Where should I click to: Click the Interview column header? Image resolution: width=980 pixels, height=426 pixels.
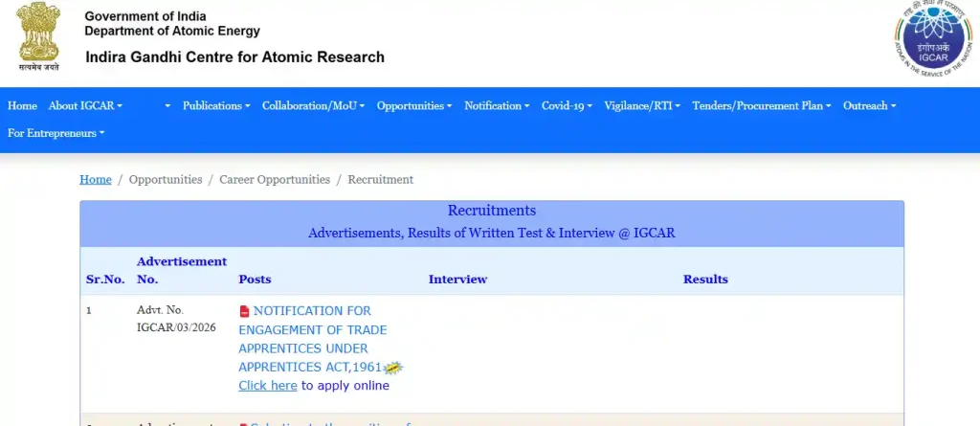point(457,280)
